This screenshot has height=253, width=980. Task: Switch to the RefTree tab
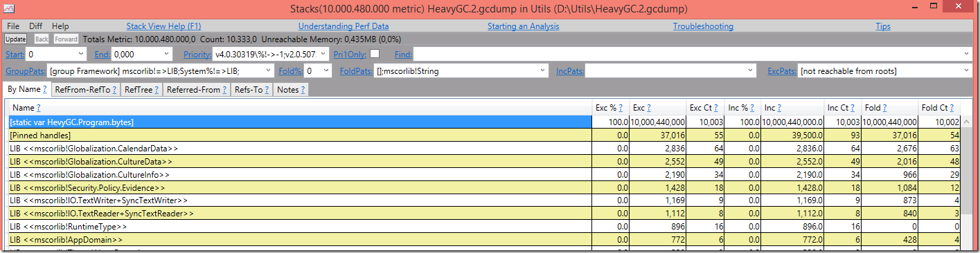tap(141, 89)
